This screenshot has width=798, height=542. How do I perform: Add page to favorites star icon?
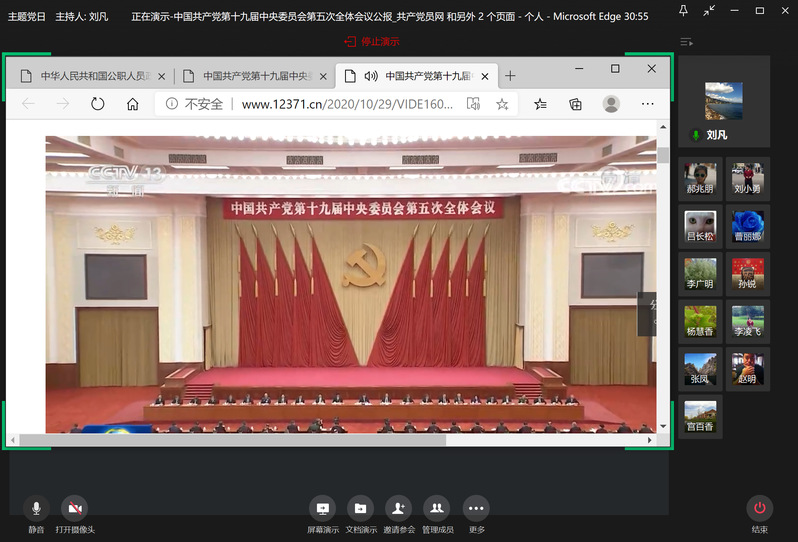tap(502, 104)
